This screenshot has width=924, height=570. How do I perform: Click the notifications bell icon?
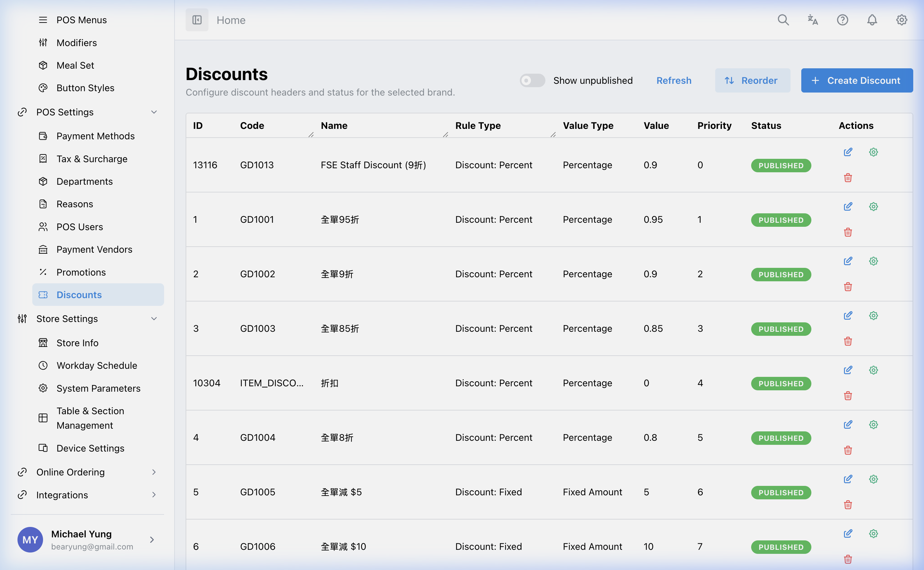pos(872,20)
